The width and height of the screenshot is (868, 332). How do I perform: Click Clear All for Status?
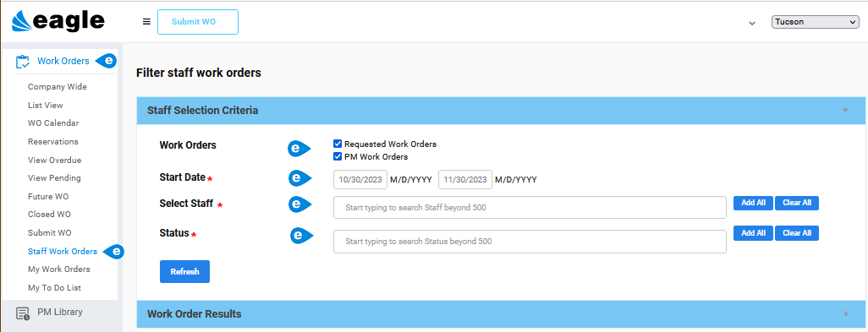(x=797, y=233)
